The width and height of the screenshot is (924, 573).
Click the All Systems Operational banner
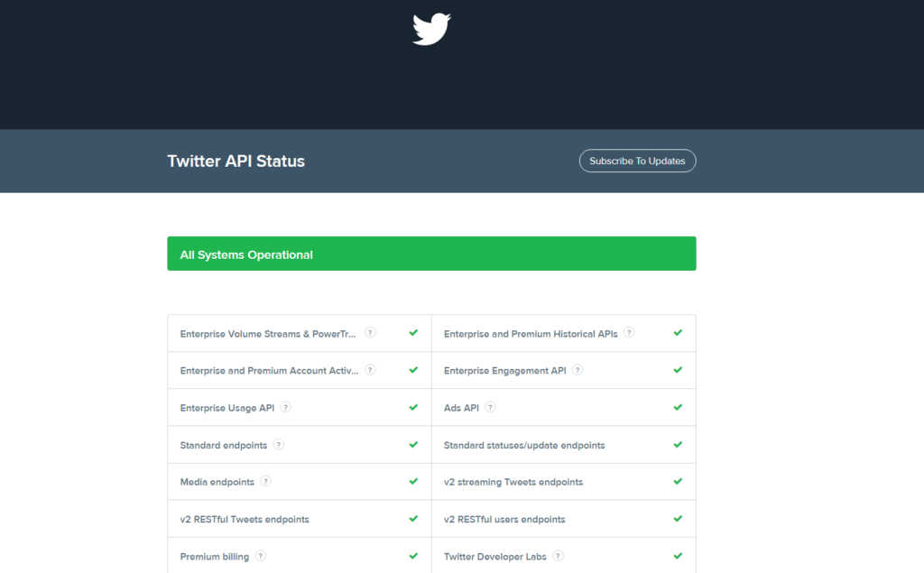(x=431, y=254)
